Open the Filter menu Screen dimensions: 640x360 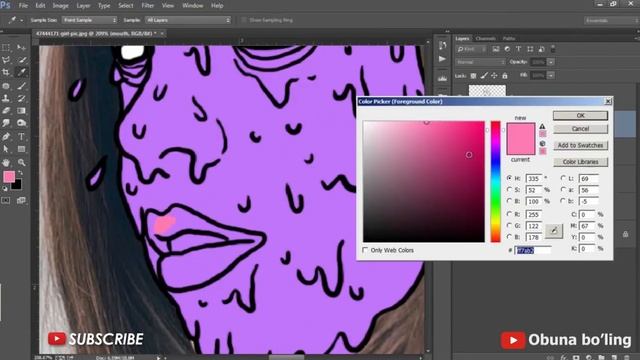[x=148, y=6]
